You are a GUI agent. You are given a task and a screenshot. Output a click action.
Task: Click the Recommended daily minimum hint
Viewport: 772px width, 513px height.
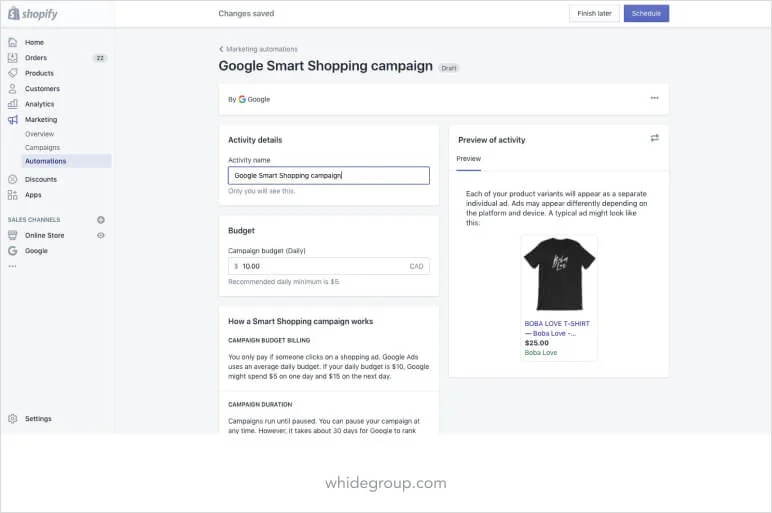[284, 282]
